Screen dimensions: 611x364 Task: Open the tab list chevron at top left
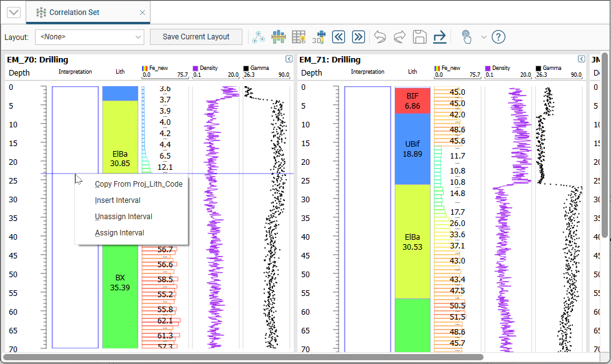[13, 12]
